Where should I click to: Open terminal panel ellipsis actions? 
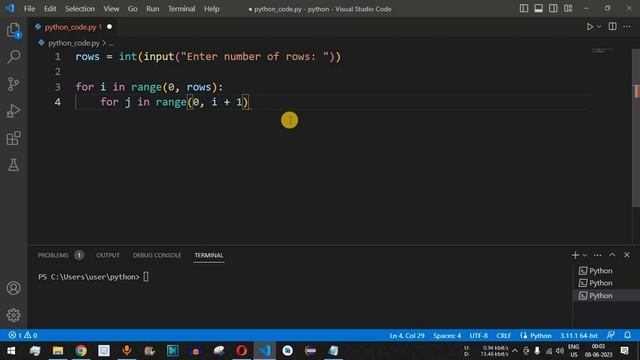[x=598, y=255]
